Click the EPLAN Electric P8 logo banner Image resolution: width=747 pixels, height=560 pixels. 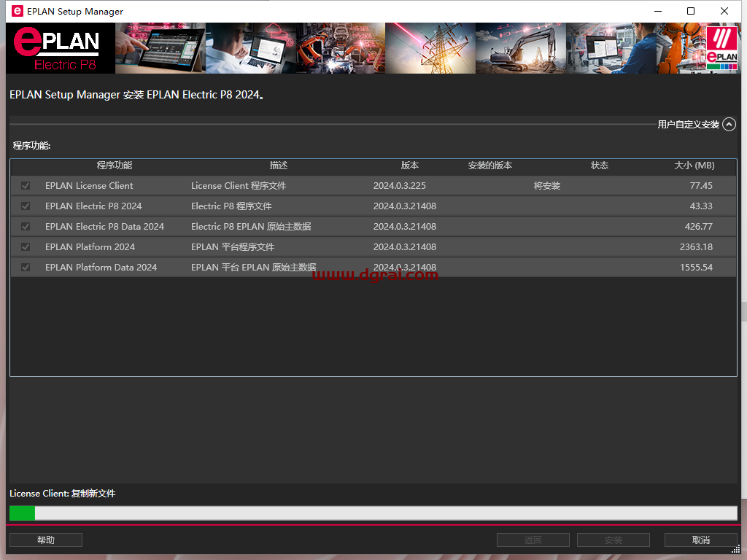61,48
